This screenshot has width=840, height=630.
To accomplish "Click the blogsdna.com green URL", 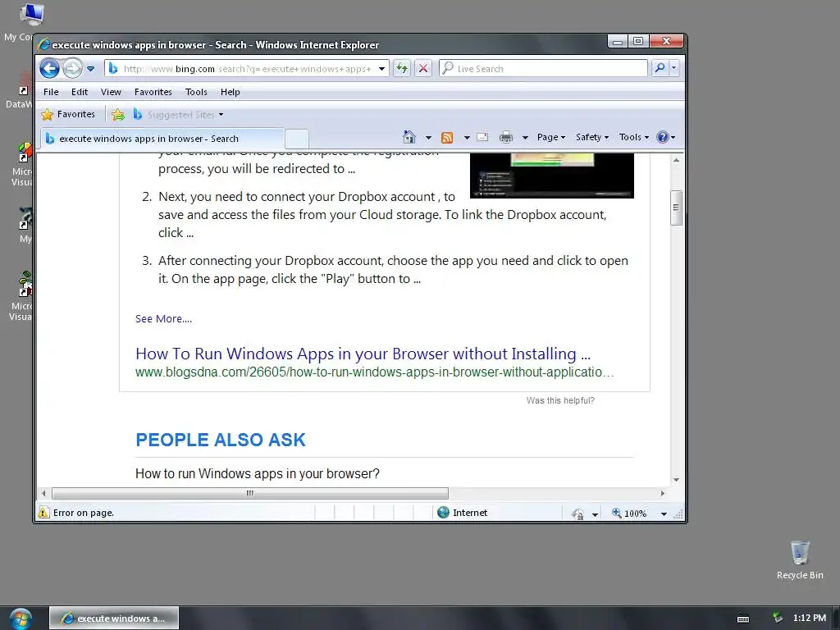I will click(x=374, y=372).
